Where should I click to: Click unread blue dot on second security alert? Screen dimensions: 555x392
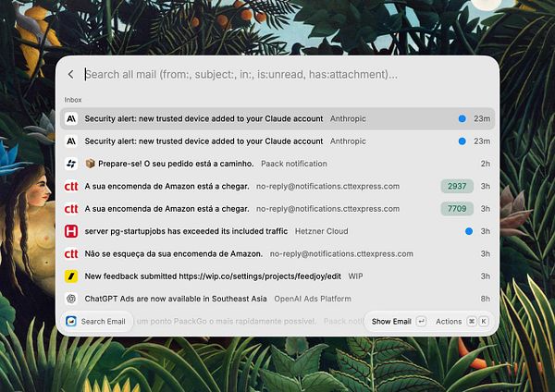pos(462,141)
